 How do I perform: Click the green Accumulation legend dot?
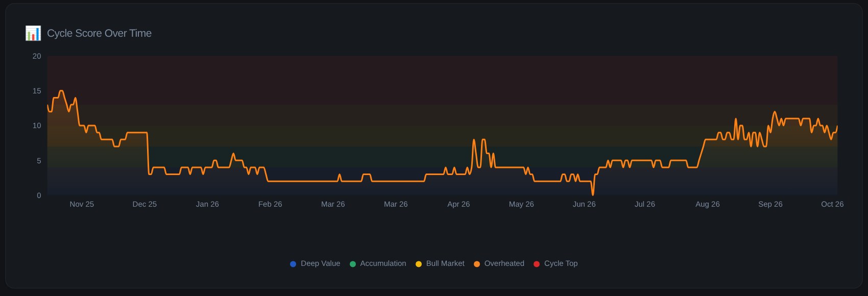353,264
